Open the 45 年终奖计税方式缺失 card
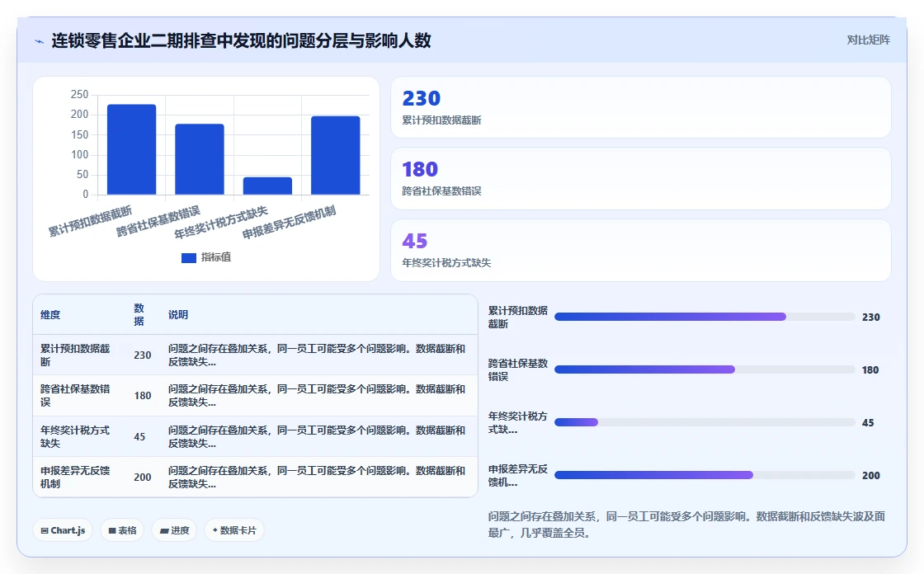 pyautogui.click(x=641, y=251)
